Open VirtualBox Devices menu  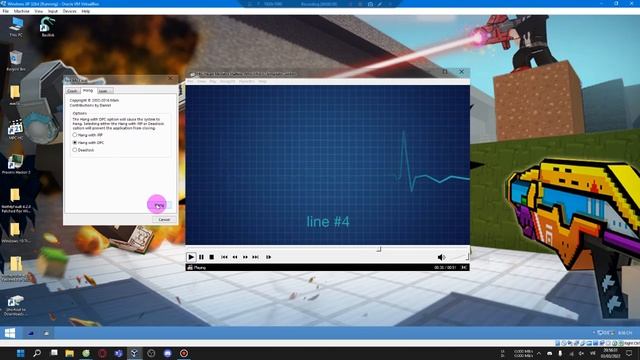tap(69, 11)
